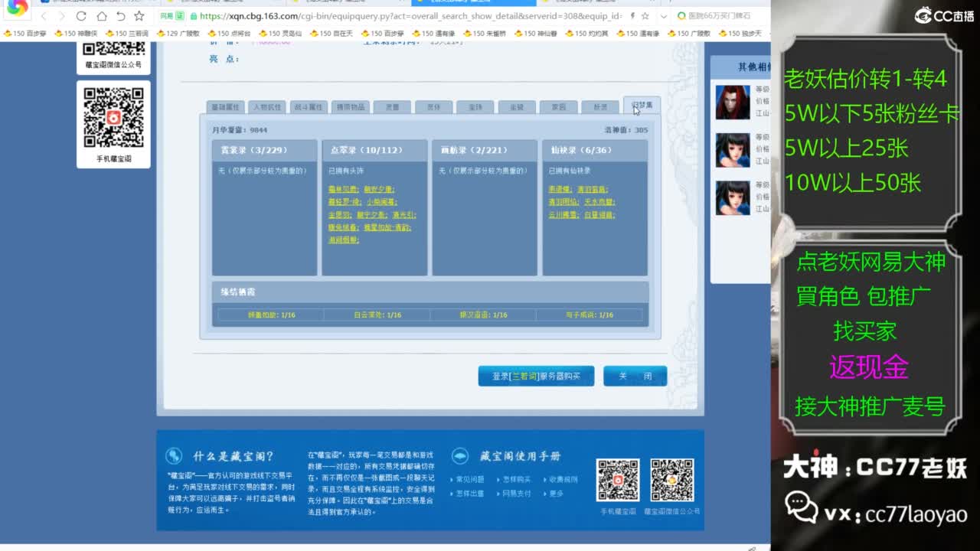Viewport: 980px width, 551px height.
Task: Open the '150 百步穿' bookmark at the bar's start
Action: (x=25, y=34)
